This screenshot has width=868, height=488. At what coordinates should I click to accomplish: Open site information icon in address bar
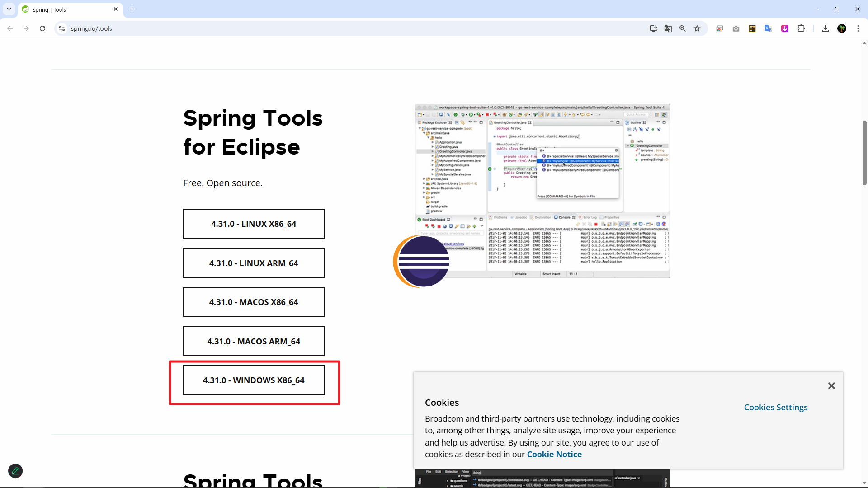point(62,28)
